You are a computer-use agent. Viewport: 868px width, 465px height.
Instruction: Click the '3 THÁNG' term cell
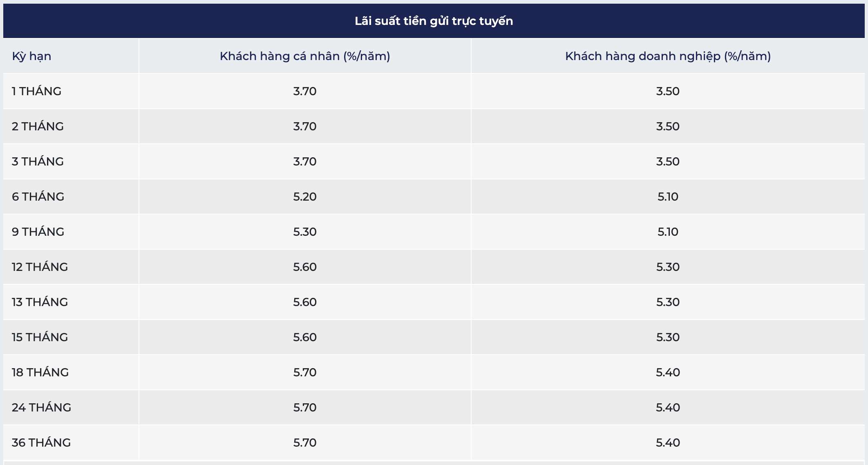click(x=71, y=161)
